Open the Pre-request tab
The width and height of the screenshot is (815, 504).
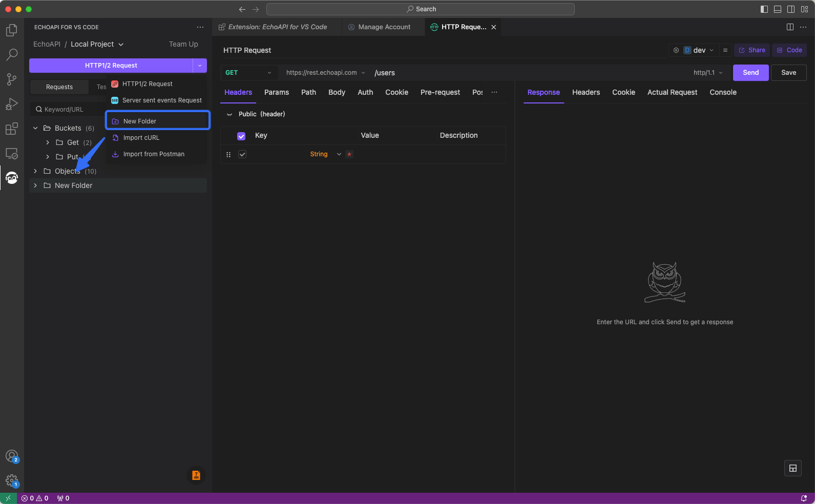tap(440, 92)
